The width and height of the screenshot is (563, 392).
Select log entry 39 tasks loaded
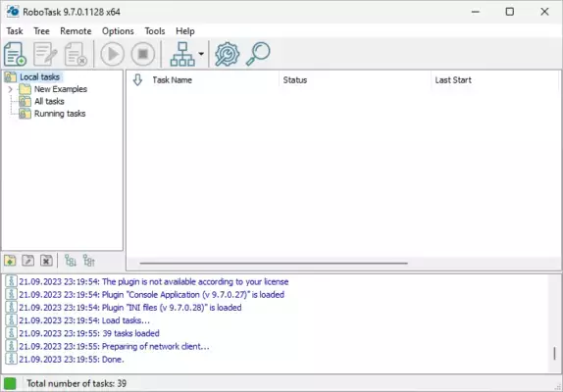coord(89,333)
